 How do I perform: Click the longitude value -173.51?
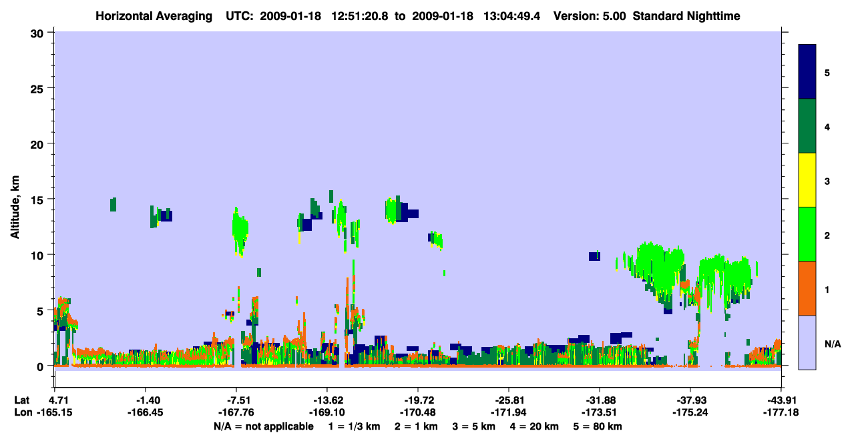pyautogui.click(x=599, y=413)
